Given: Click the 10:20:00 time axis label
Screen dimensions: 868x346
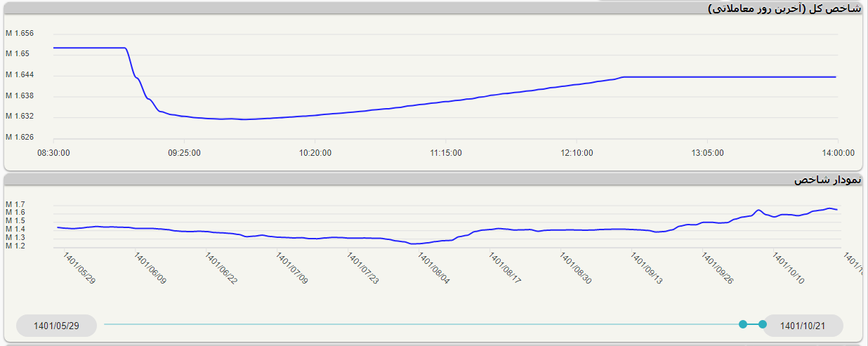Looking at the screenshot, I should tap(315, 152).
